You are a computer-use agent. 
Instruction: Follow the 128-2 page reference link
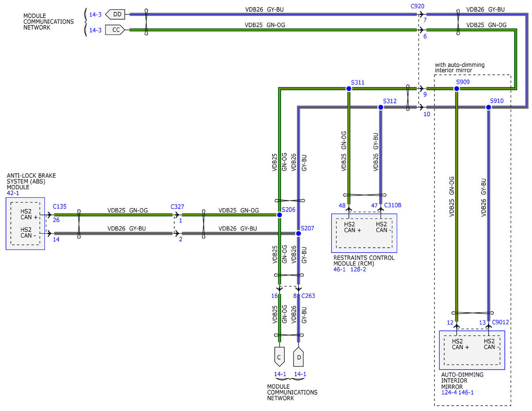(x=358, y=269)
